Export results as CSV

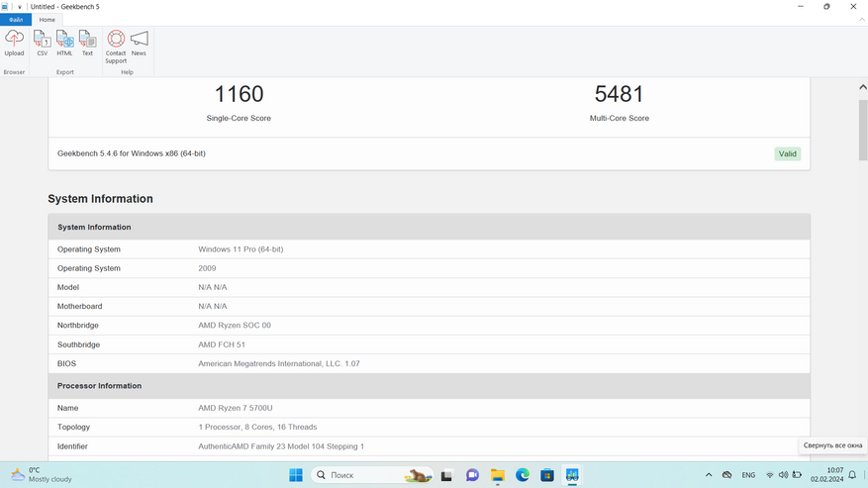pos(43,44)
